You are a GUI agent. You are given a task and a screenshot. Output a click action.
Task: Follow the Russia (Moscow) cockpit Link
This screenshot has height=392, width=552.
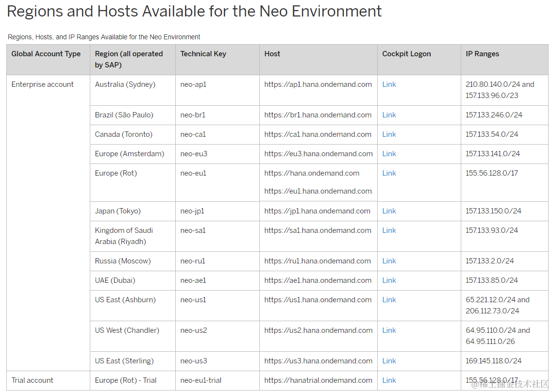pyautogui.click(x=389, y=261)
